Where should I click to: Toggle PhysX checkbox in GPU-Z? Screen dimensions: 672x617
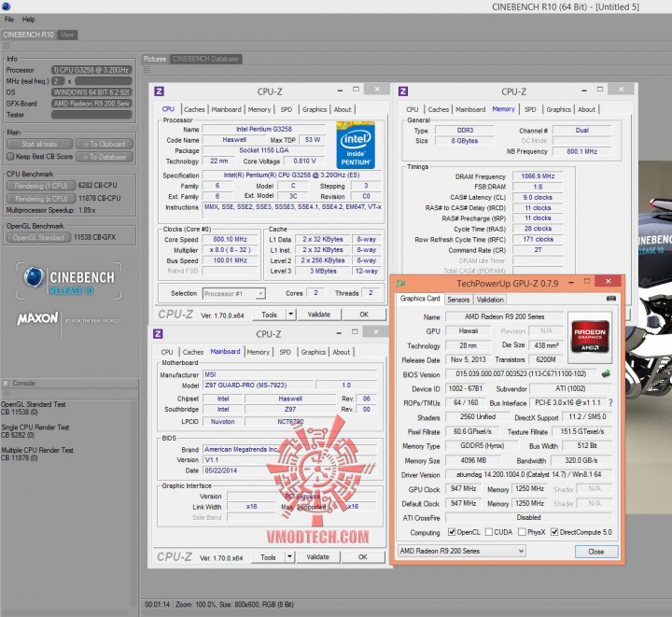tap(522, 532)
